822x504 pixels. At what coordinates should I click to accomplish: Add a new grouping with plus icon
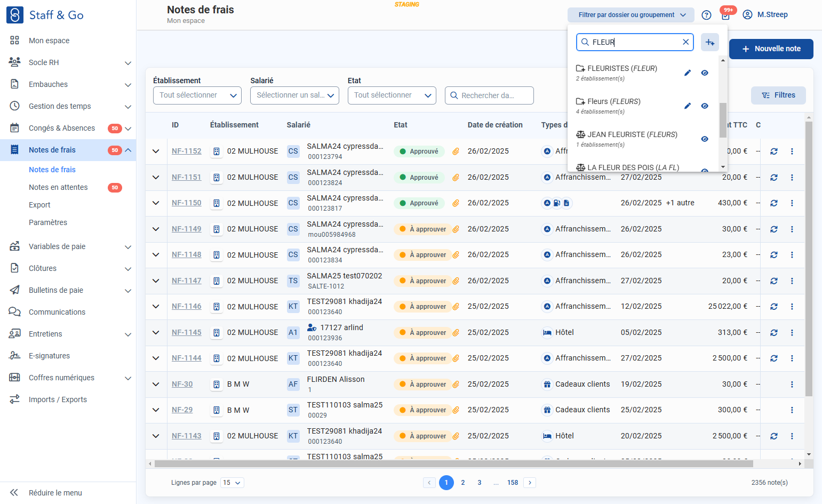click(710, 42)
